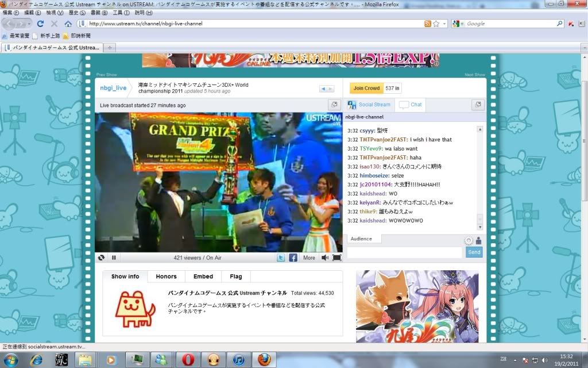Enter fullscreen video mode
The image size is (588, 368).
336,258
